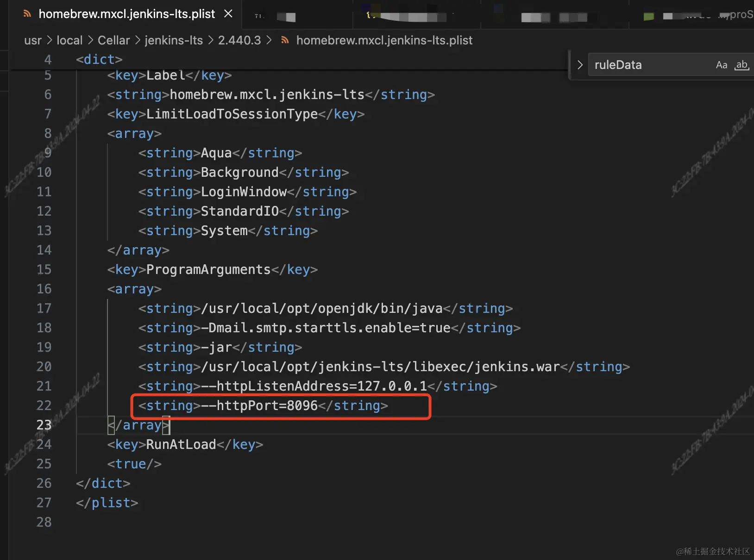
Task: Click the --httpPort=8096 string
Action: [x=263, y=405]
